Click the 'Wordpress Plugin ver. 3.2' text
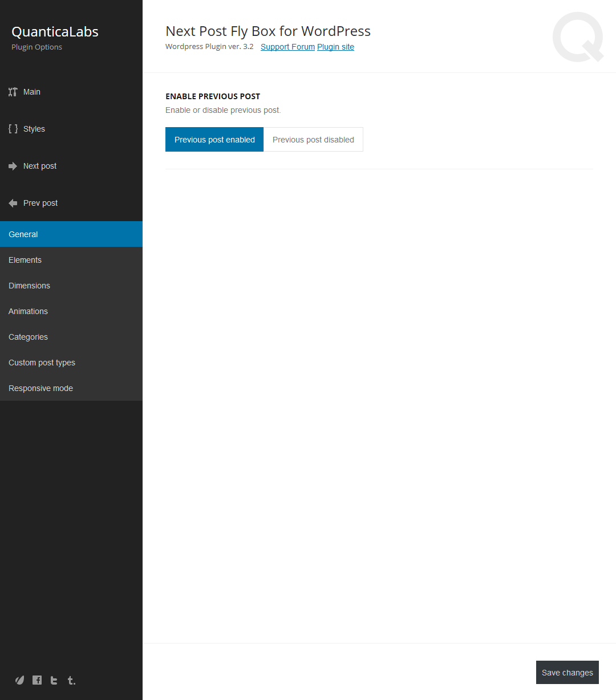Viewport: 616px width, 700px height. coord(209,47)
